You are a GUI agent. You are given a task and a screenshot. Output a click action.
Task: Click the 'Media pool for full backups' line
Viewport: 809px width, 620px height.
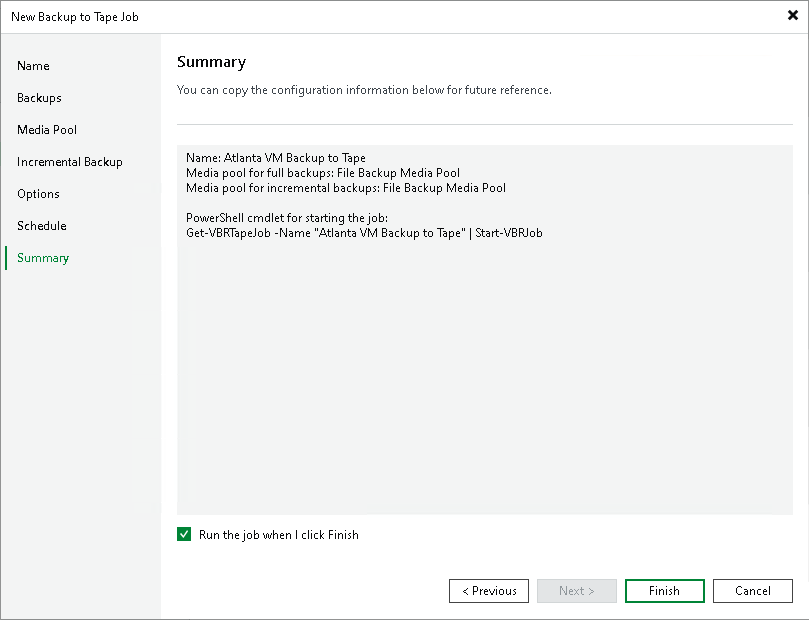coord(323,173)
